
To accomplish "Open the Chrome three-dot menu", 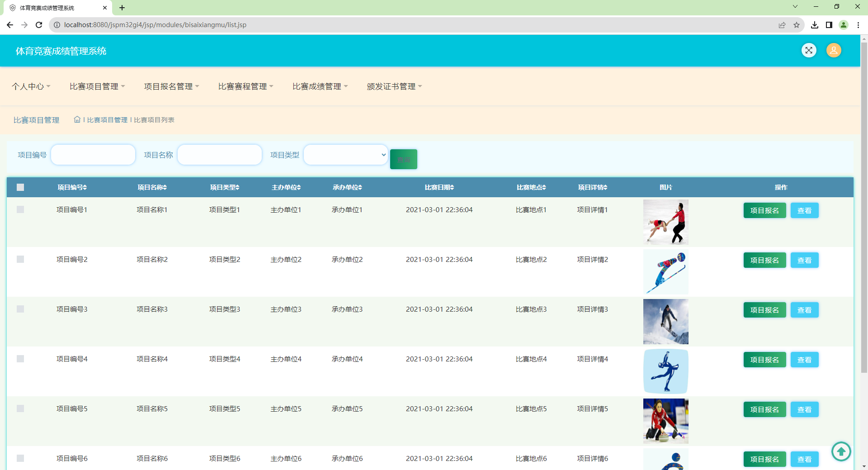I will [x=858, y=25].
